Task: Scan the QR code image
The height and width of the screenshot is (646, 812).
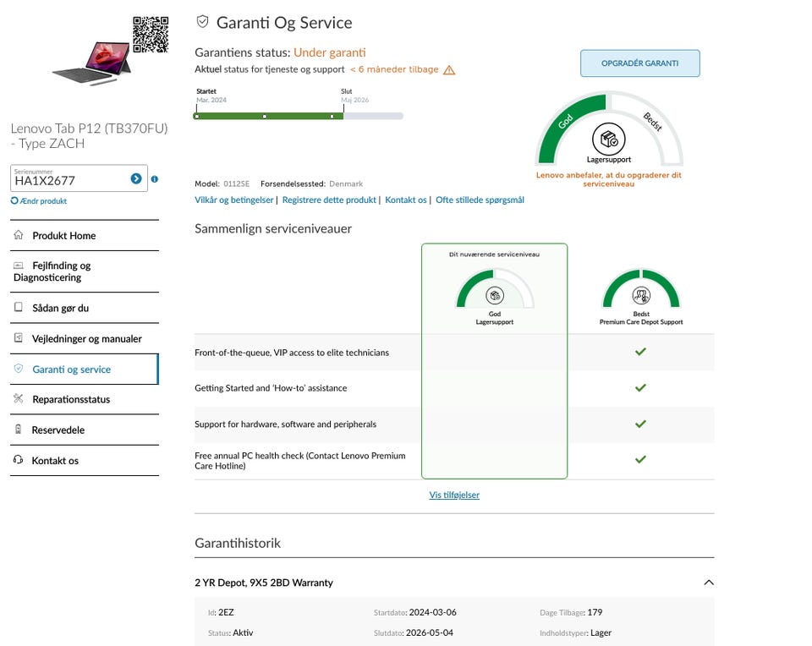Action: [151, 34]
